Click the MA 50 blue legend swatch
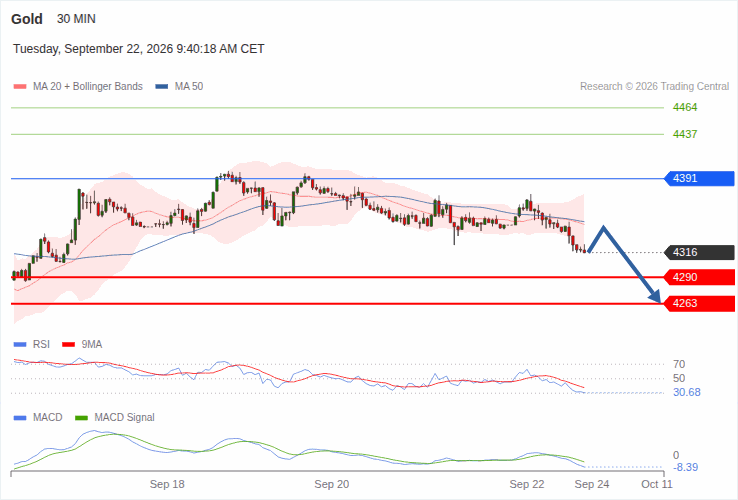This screenshot has height=500, width=738. coord(162,87)
